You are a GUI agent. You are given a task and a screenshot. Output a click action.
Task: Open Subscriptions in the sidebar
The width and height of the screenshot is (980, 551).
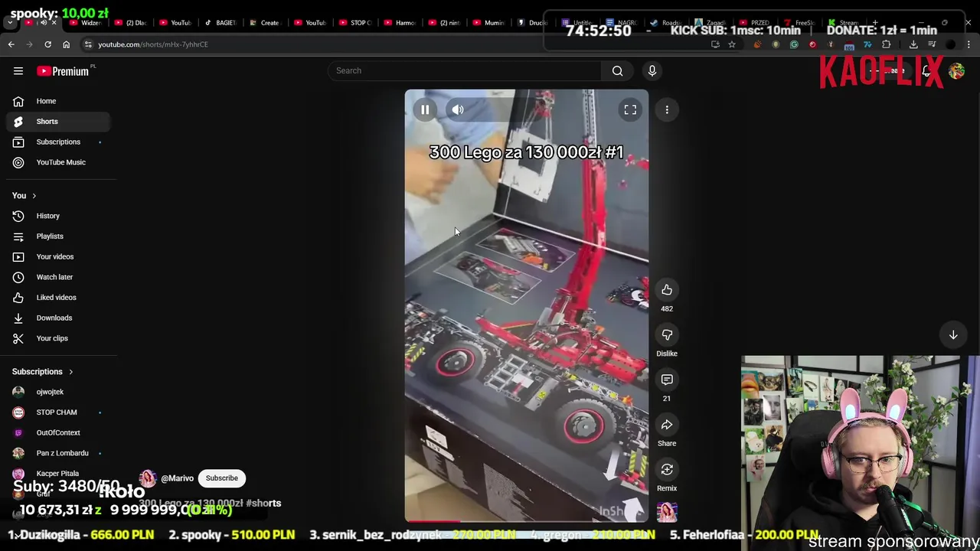pos(58,142)
